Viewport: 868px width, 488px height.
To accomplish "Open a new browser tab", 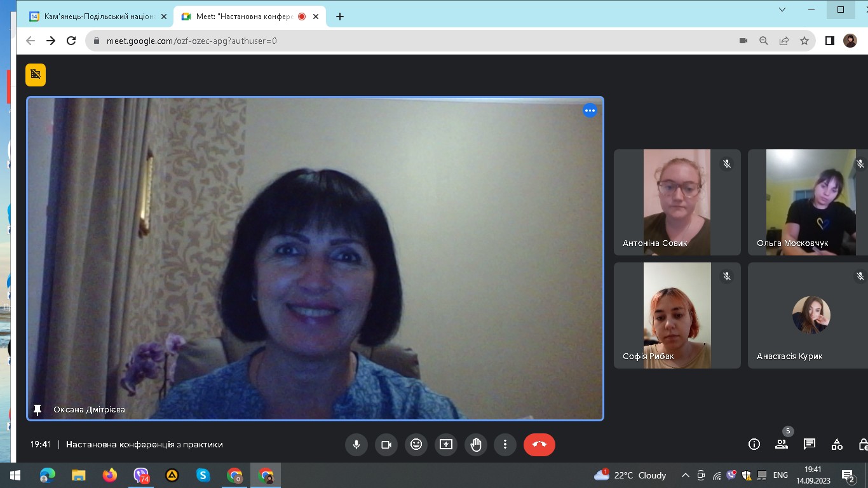I will [340, 17].
